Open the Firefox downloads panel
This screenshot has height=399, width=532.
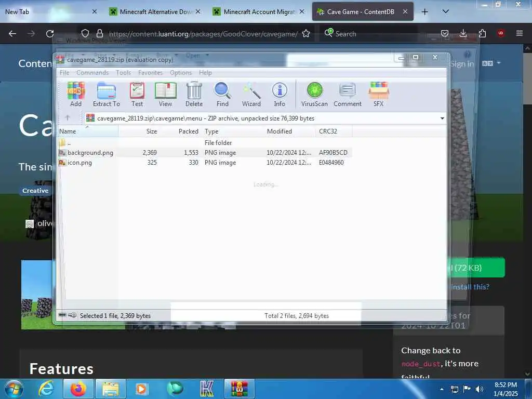[x=463, y=33]
